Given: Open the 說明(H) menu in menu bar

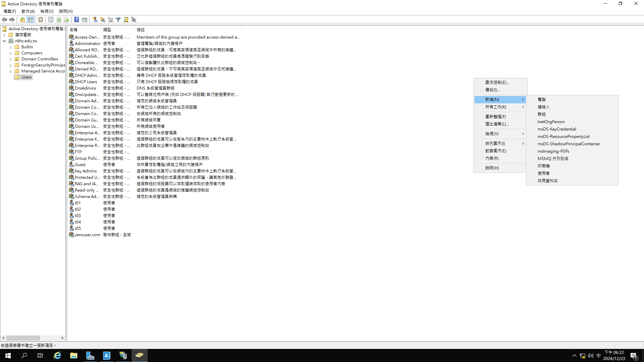Looking at the screenshot, I should click(66, 11).
